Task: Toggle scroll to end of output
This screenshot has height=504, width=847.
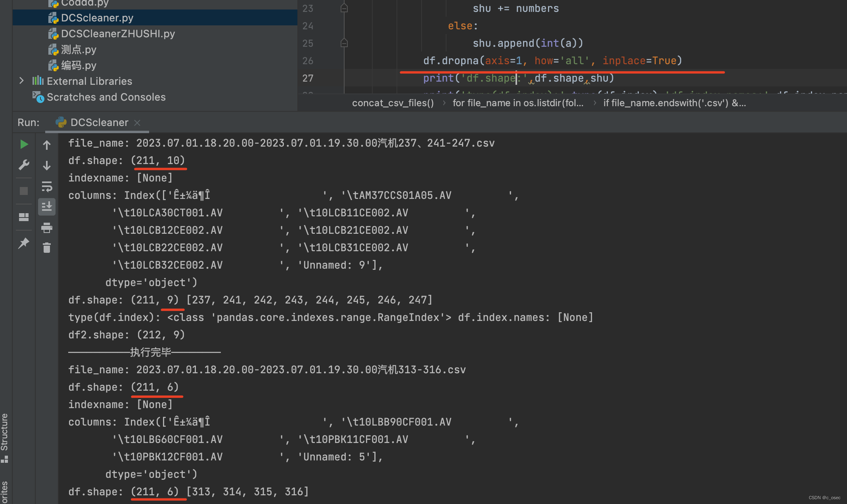Action: click(x=47, y=207)
